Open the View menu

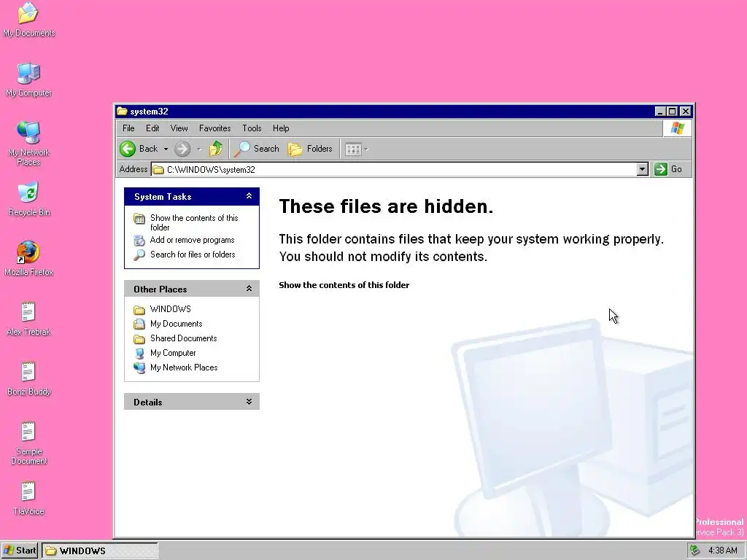tap(179, 128)
